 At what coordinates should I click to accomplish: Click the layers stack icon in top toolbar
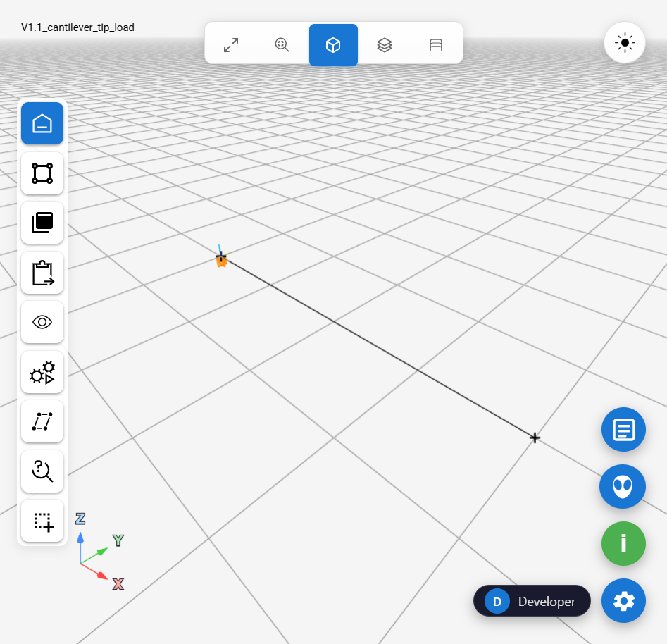[385, 44]
